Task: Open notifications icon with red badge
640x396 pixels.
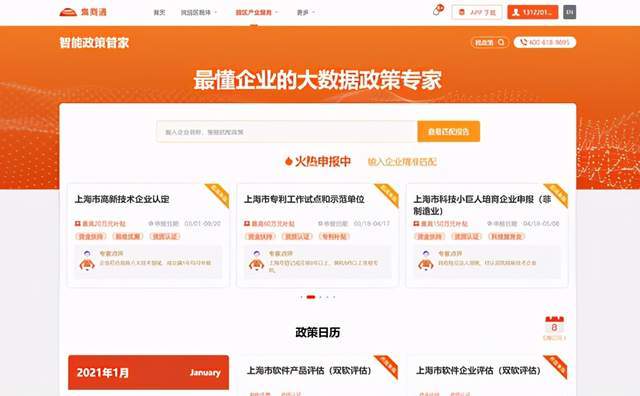Action: click(x=438, y=10)
